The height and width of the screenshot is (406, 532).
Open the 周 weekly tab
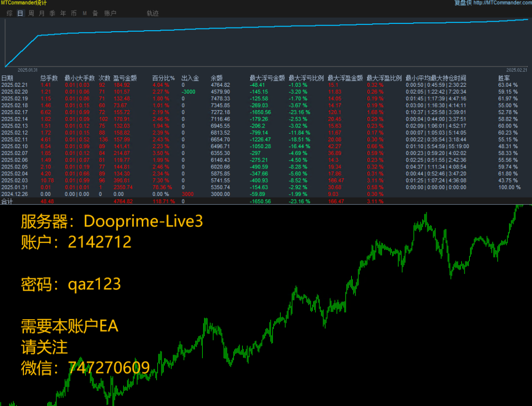pos(31,13)
